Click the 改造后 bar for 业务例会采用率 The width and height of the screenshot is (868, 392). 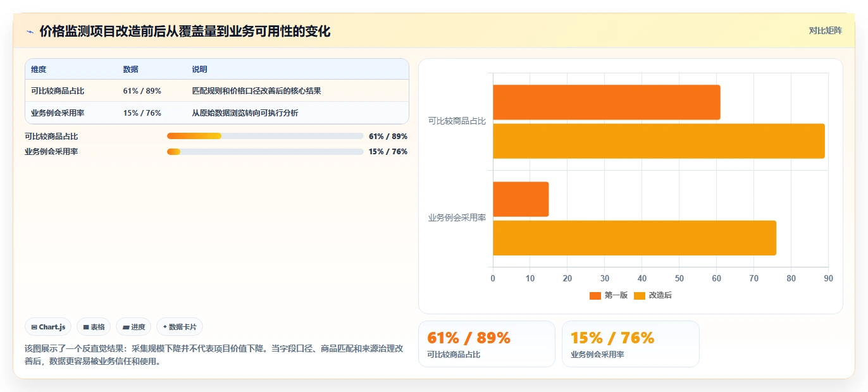click(x=635, y=238)
